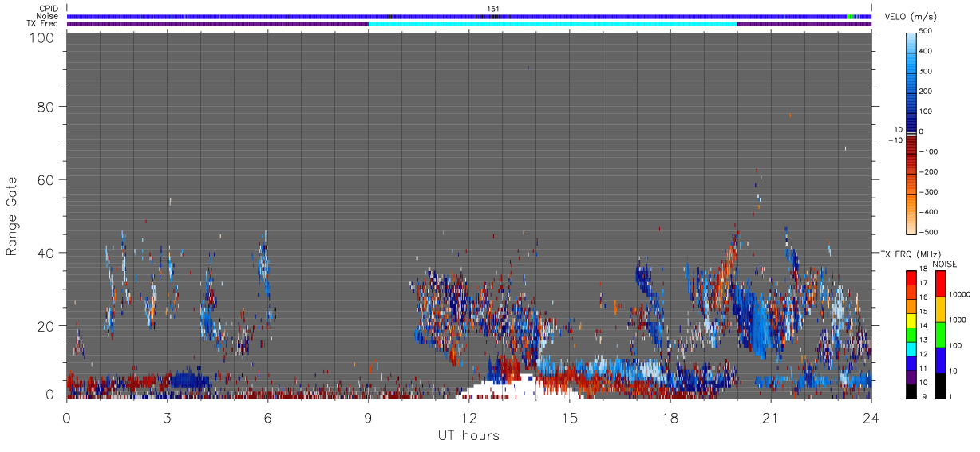Click the x-axis tick label 21
This screenshot has height=452, width=980.
click(x=770, y=418)
